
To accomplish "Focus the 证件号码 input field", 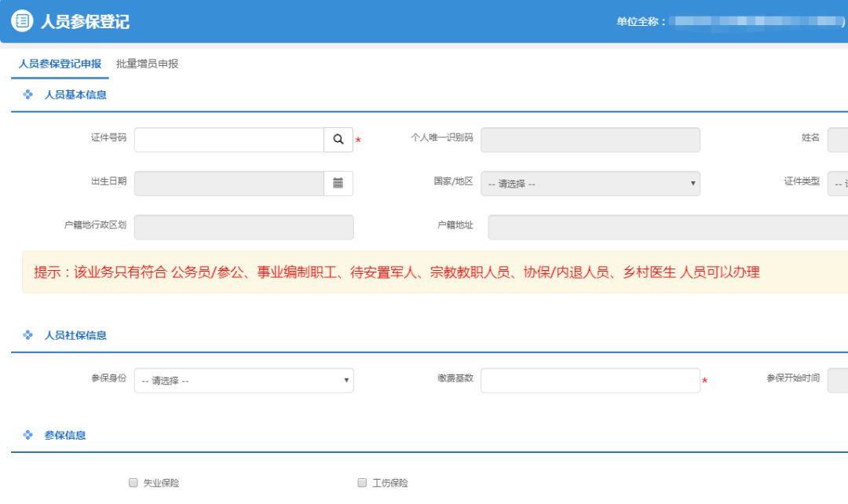I will [x=228, y=140].
